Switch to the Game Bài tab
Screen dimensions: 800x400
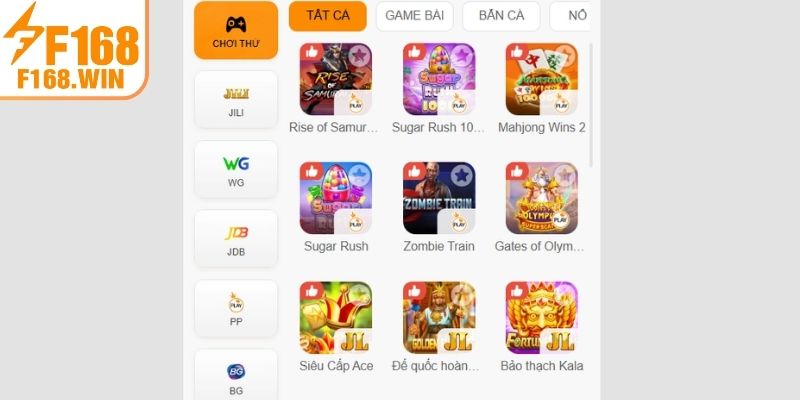click(x=415, y=16)
